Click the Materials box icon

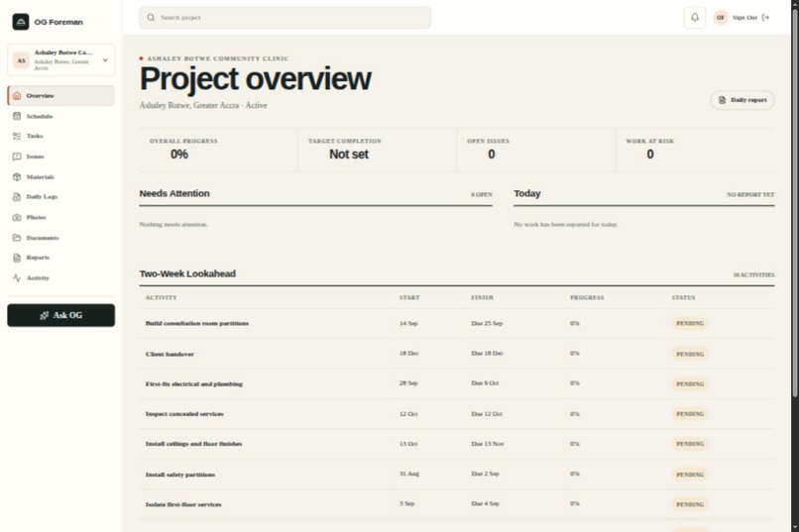[x=17, y=176]
